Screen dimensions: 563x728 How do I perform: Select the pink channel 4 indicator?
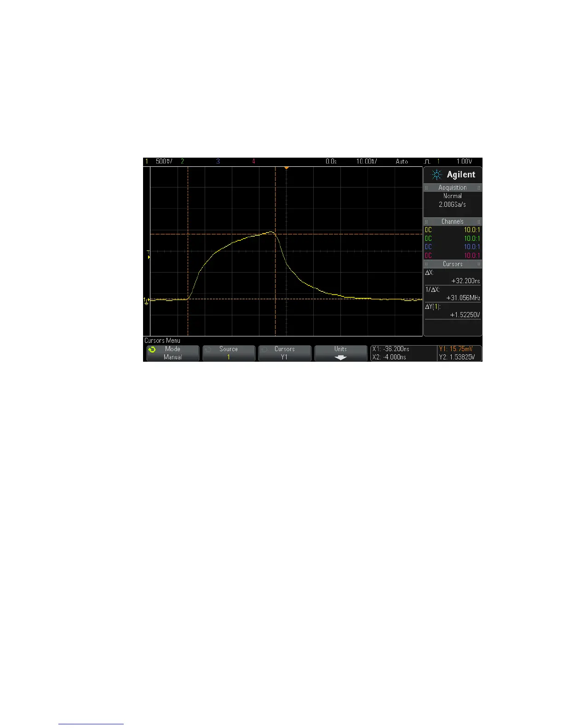(253, 161)
